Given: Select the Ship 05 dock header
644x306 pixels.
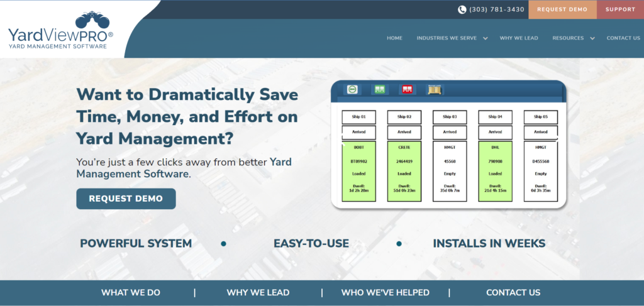Looking at the screenshot, I should coord(541,117).
